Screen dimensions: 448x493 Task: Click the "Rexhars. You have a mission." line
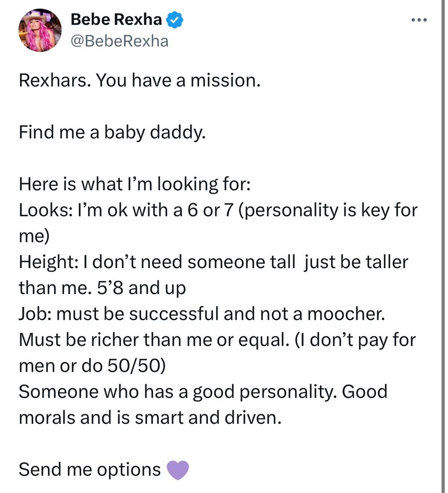coord(139,81)
